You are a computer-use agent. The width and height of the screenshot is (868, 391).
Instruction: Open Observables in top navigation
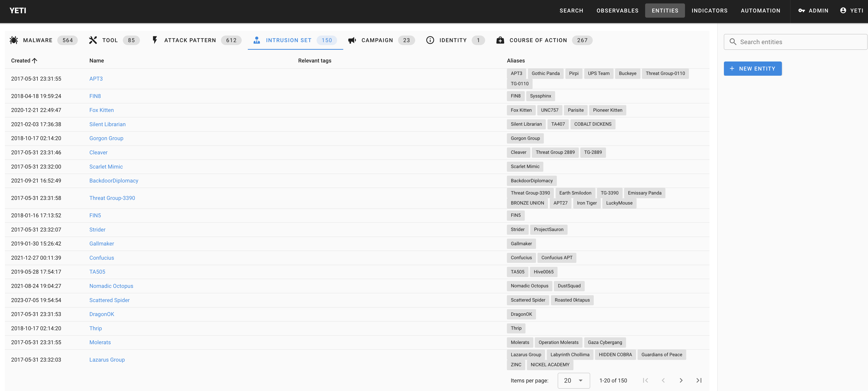(x=617, y=11)
